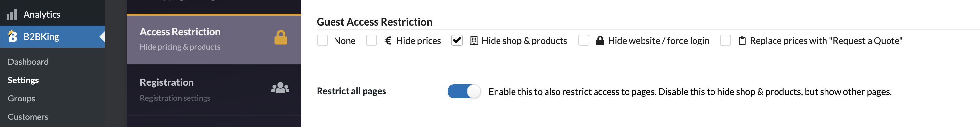980x127 pixels.
Task: Go to the Groups submenu page
Action: pos(21,99)
